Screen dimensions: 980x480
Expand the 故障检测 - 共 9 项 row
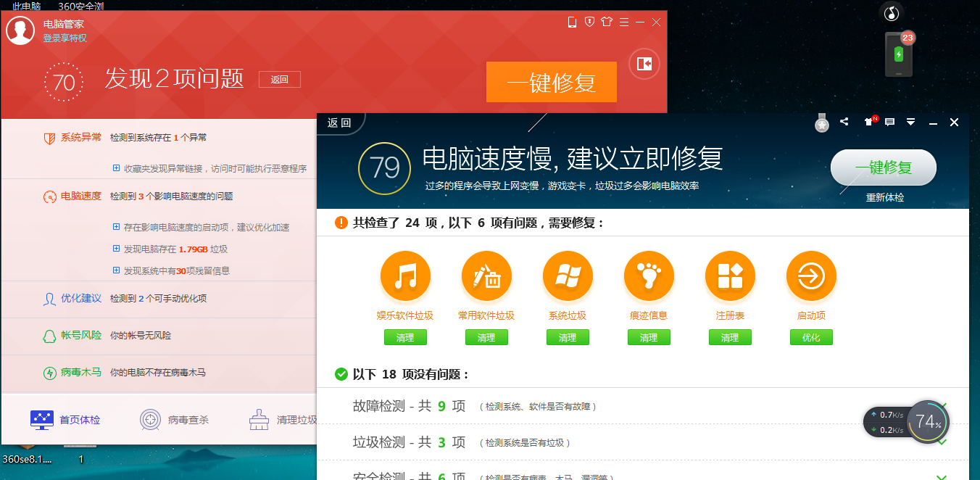coord(643,406)
